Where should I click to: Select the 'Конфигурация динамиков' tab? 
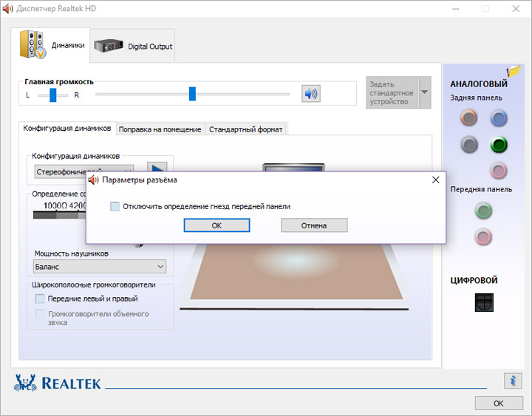67,129
